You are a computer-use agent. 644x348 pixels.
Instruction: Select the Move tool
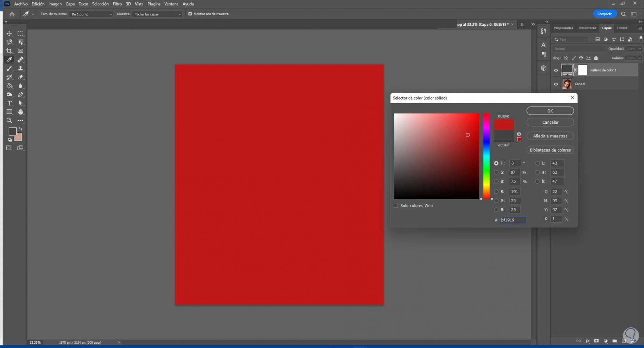pyautogui.click(x=9, y=34)
